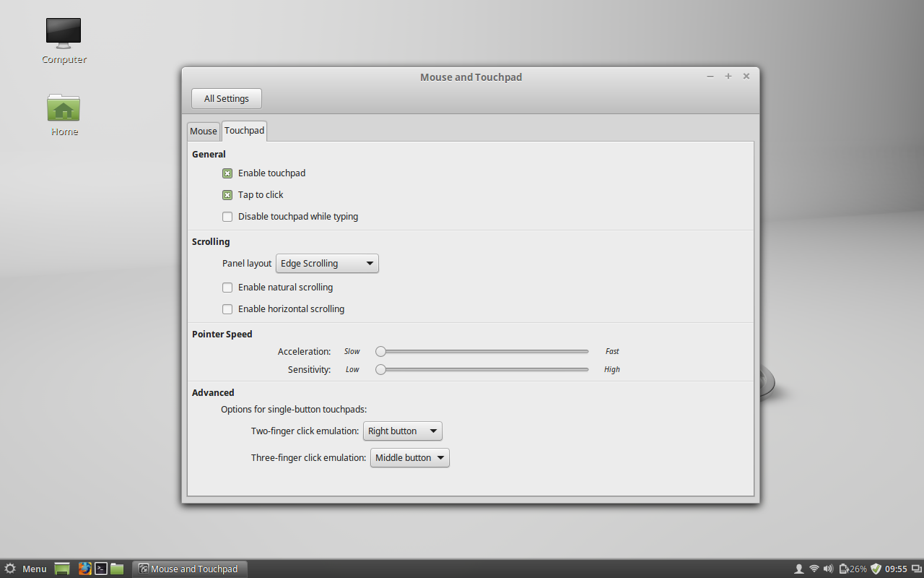Expand the Three-finger click emulation dropdown
Screen dimensions: 924x578
(x=409, y=458)
